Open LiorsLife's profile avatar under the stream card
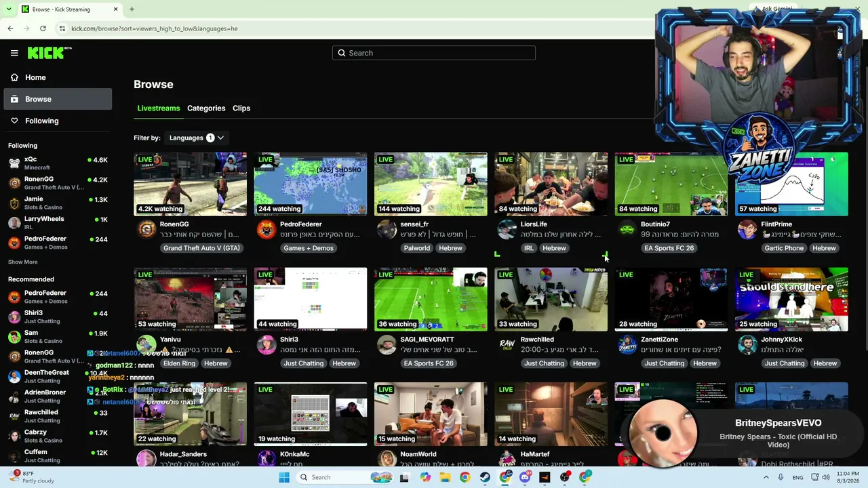868x488 pixels. [507, 230]
